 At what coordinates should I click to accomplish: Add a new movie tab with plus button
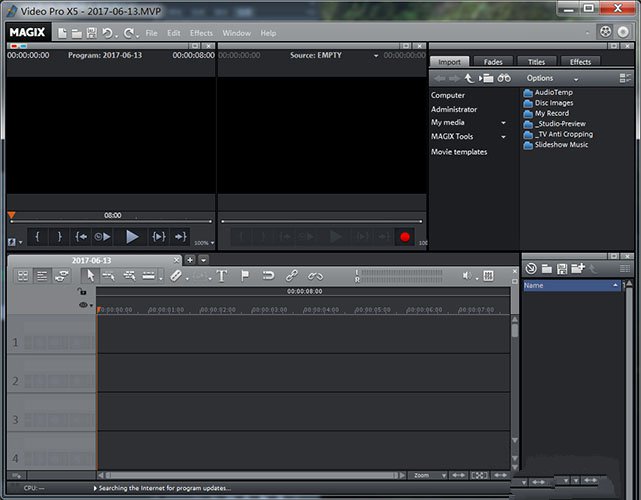pyautogui.click(x=190, y=260)
